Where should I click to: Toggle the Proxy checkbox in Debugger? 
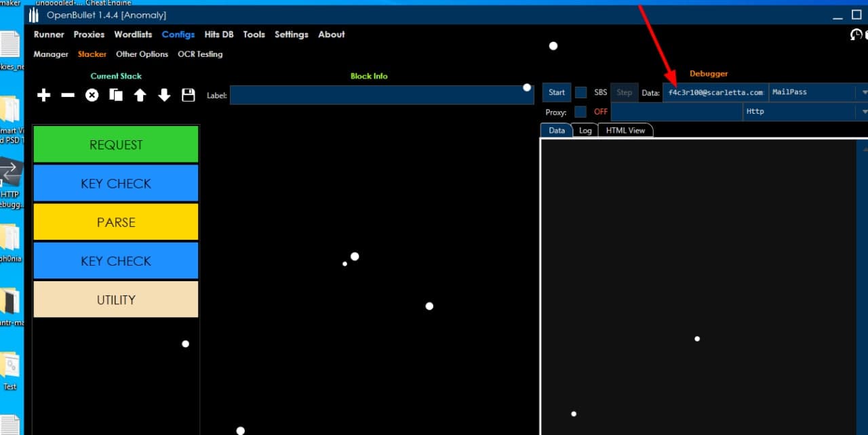[x=580, y=112]
